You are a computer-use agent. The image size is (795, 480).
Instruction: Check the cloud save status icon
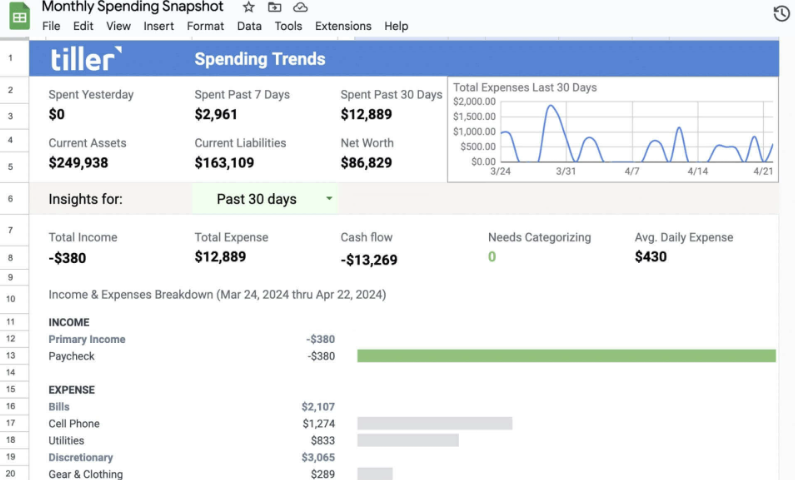300,7
